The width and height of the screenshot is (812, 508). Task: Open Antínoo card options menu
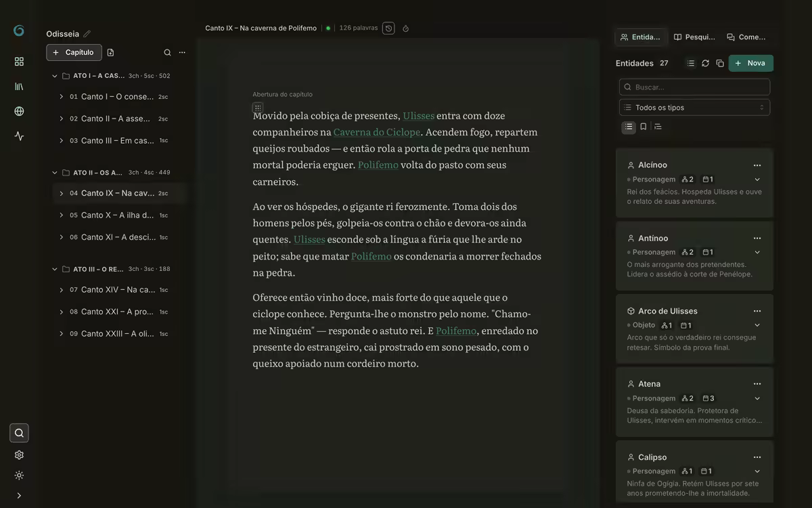click(757, 238)
